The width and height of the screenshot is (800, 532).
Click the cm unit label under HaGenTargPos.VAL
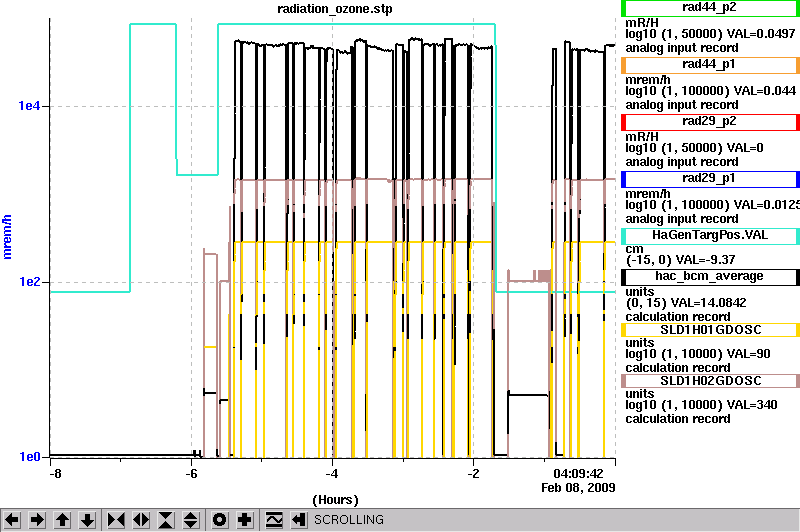coord(634,249)
